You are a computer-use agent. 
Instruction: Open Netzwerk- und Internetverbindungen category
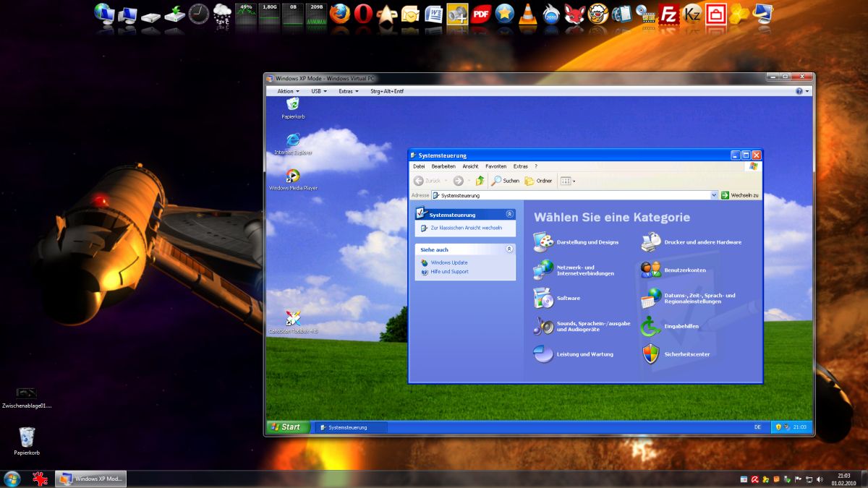click(x=574, y=270)
